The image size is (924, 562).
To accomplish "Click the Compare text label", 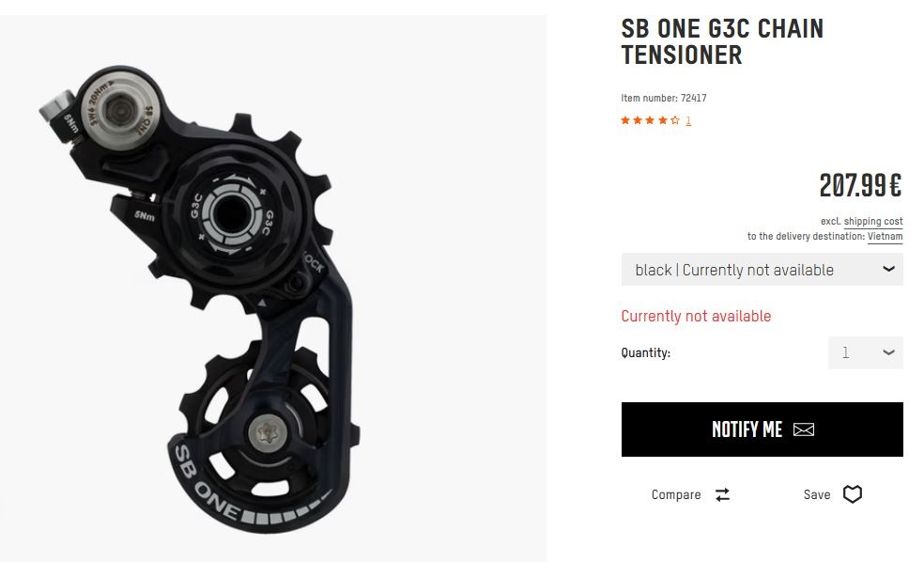I will [676, 494].
